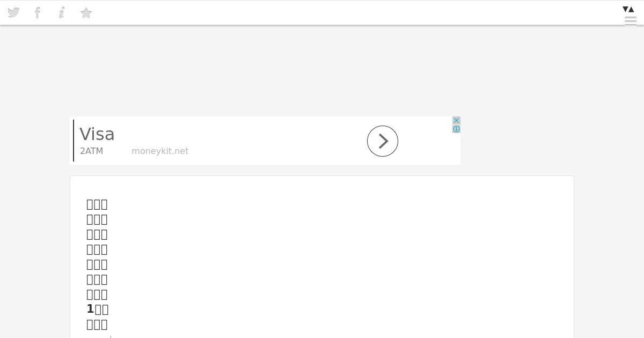This screenshot has width=644, height=338.
Task: Click the Twitter bird share icon
Action: coord(13,12)
